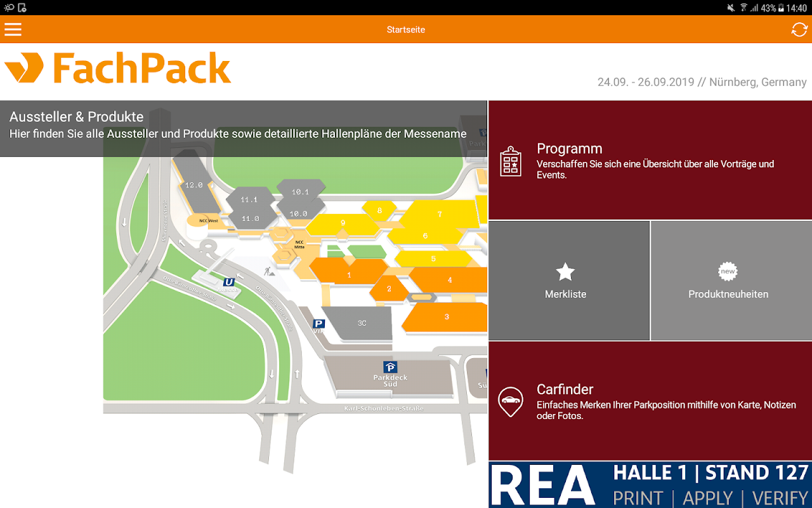Select hall 11.1 on the map
The height and width of the screenshot is (508, 812).
coord(249,199)
